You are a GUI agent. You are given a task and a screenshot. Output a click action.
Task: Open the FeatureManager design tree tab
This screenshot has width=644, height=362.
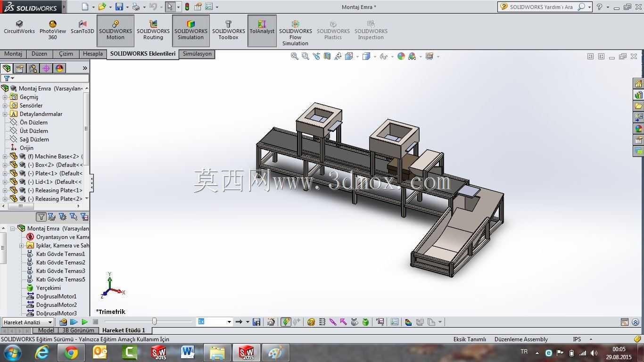click(x=7, y=68)
